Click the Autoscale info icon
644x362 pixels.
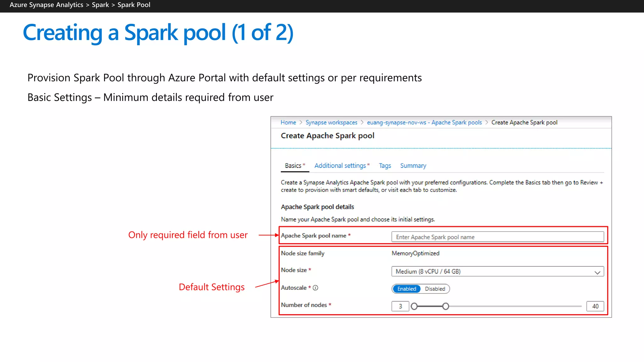click(315, 288)
